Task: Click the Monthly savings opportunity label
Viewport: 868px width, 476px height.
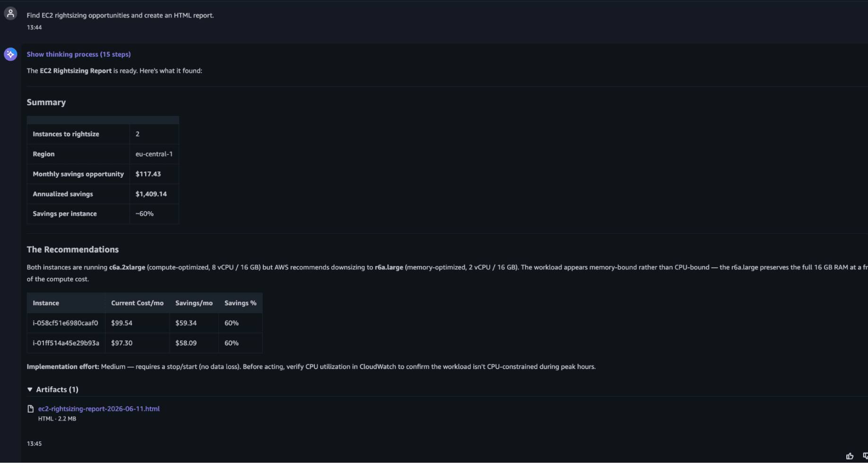Action: 78,174
